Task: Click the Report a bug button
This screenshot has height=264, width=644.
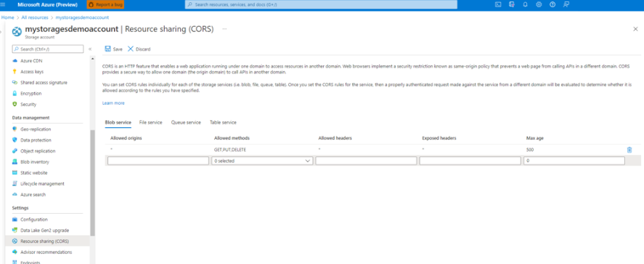Action: point(105,4)
